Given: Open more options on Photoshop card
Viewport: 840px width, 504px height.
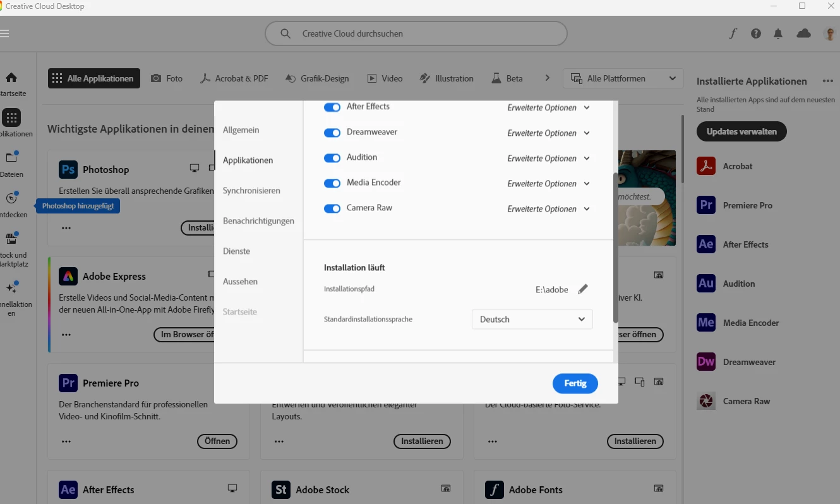Looking at the screenshot, I should click(66, 228).
